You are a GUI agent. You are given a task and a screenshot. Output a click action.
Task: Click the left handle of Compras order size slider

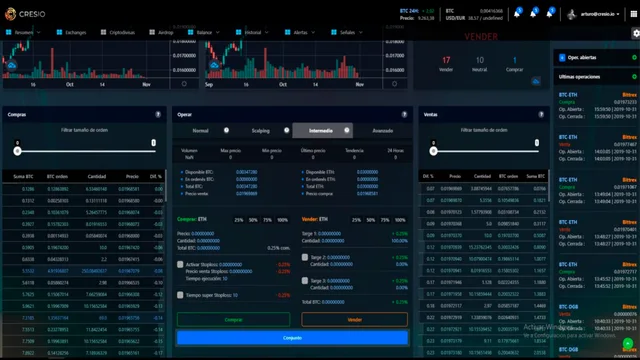tap(17, 151)
